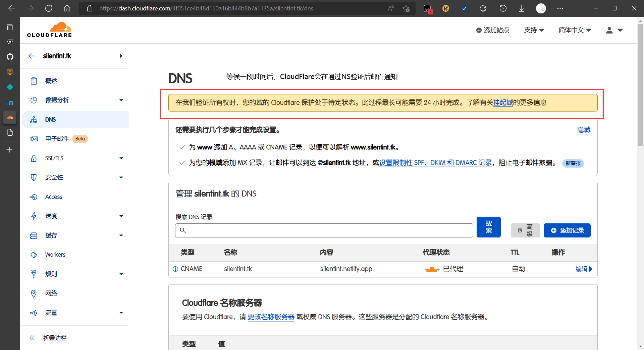Click the 隐藏 link to hide setup steps
644x350 pixels.
[584, 130]
